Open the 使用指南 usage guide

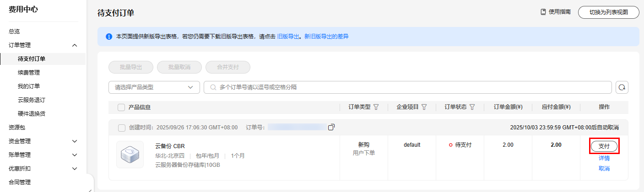pos(556,12)
